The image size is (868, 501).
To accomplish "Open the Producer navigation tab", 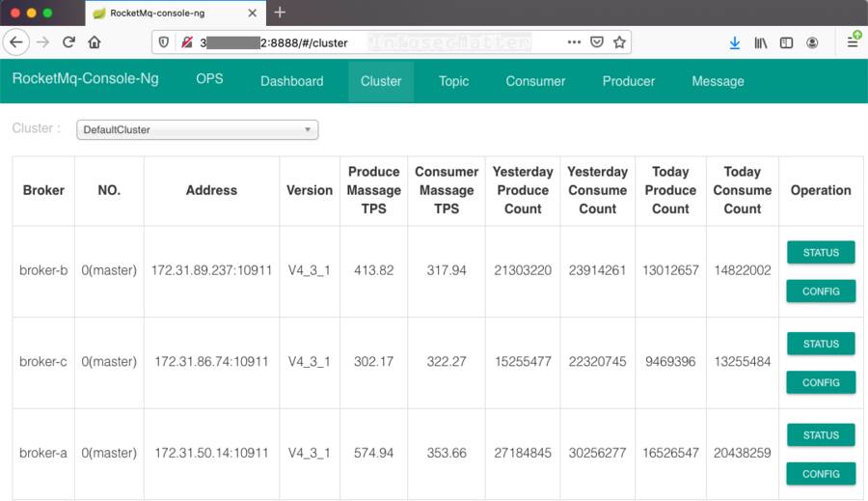I will pos(628,81).
